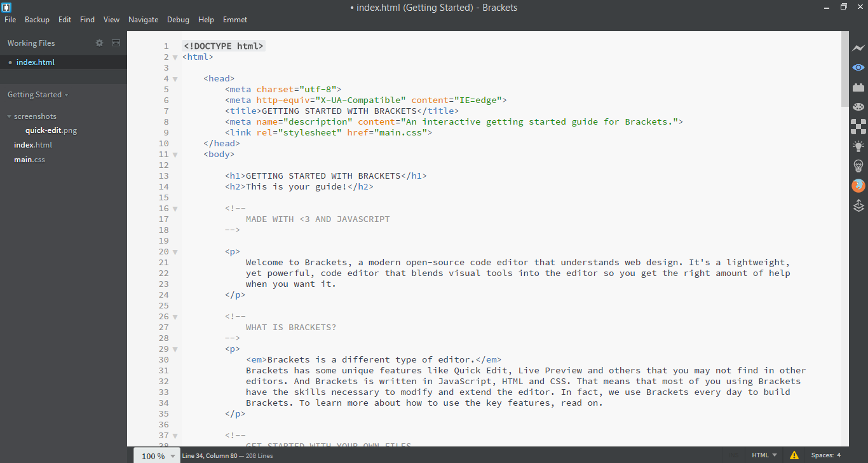Viewport: 868px width, 463px height.
Task: Select index.html in Working Files
Action: click(x=64, y=62)
